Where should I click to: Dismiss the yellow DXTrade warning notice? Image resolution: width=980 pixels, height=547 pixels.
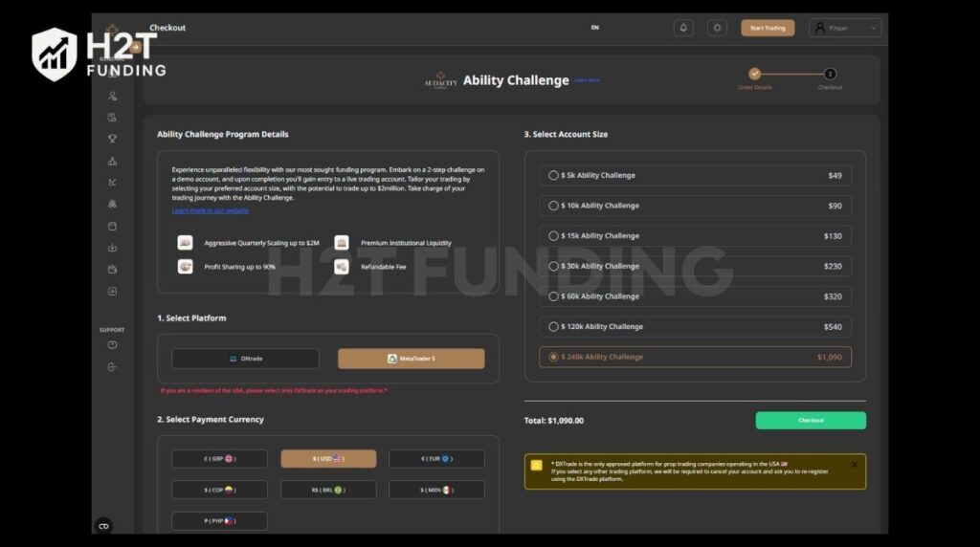tap(855, 465)
